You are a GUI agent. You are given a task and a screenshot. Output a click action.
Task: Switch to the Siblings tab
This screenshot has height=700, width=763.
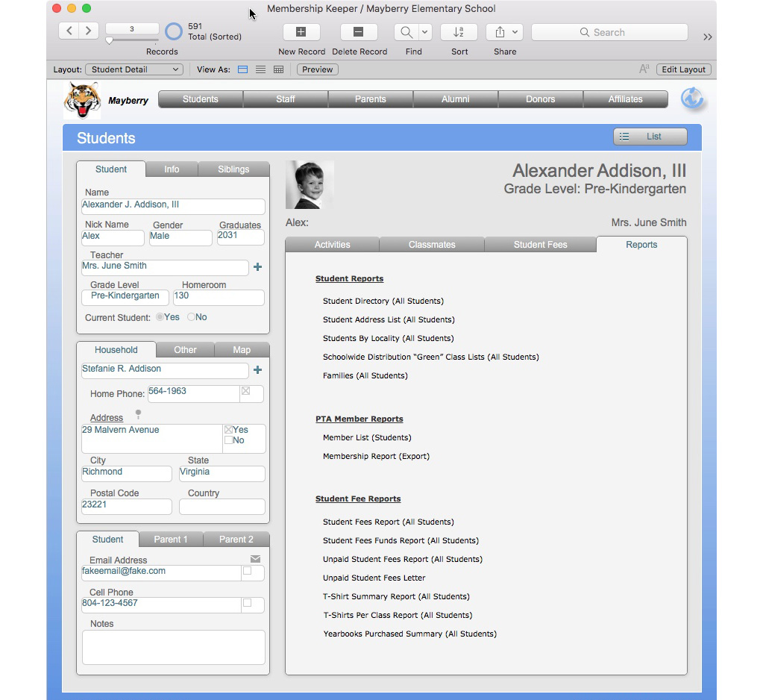(233, 169)
